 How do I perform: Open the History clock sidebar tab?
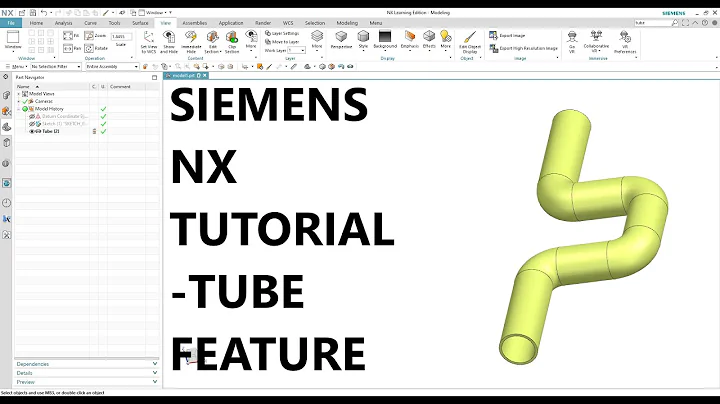tap(6, 203)
